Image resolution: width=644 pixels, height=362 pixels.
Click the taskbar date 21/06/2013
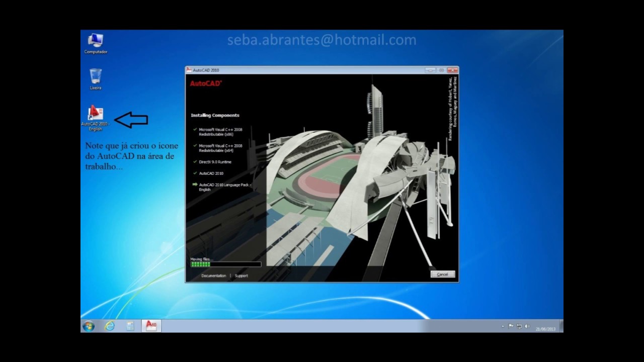[545, 329]
